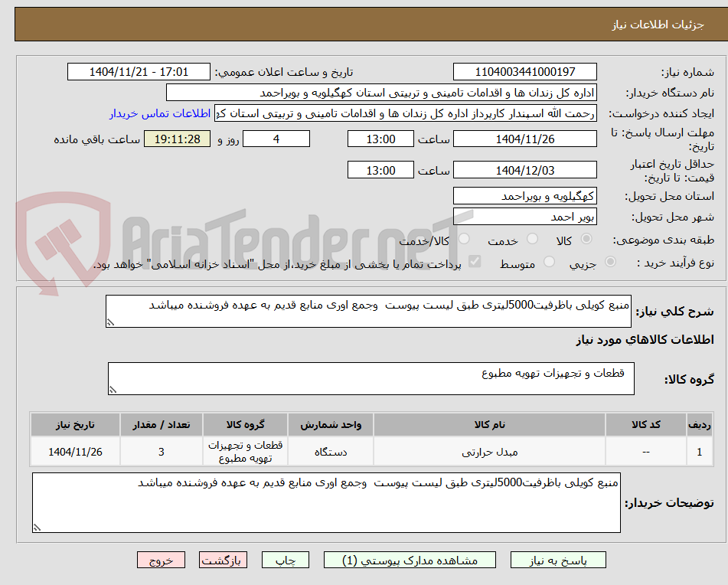The height and width of the screenshot is (585, 728).
Task: Click the response deadline date 1404/11/26 field
Action: tap(525, 139)
